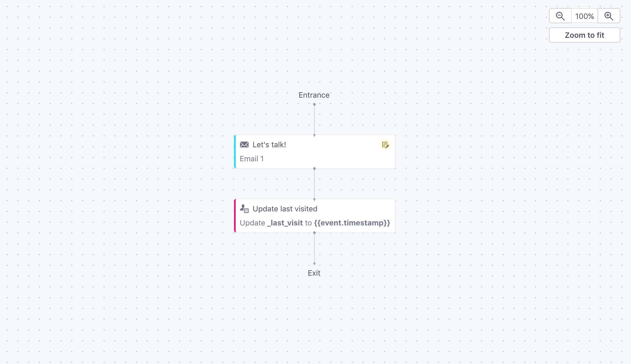Select the Update last visited node title
This screenshot has width=631, height=364.
coord(285,209)
